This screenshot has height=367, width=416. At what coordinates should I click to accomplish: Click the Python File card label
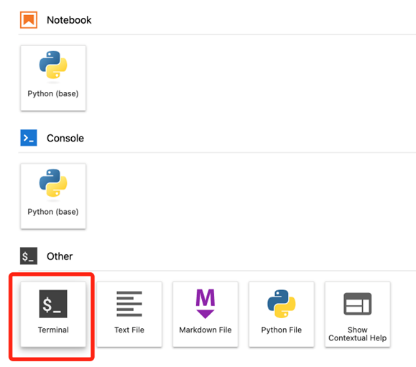281,330
